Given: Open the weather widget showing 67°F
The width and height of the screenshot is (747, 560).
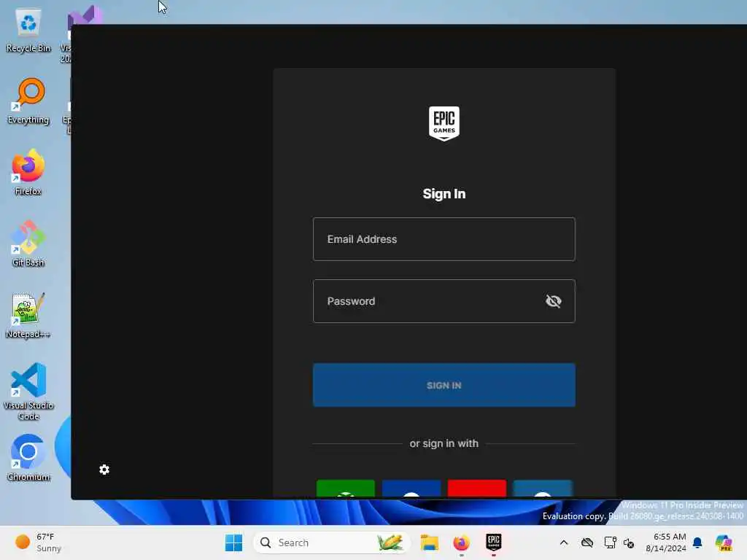Looking at the screenshot, I should pyautogui.click(x=38, y=542).
